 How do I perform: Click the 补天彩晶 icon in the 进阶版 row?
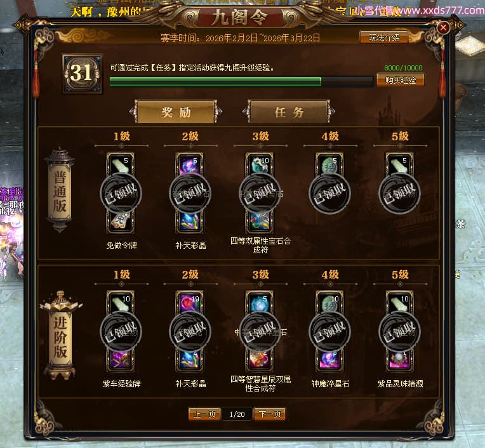[190, 360]
